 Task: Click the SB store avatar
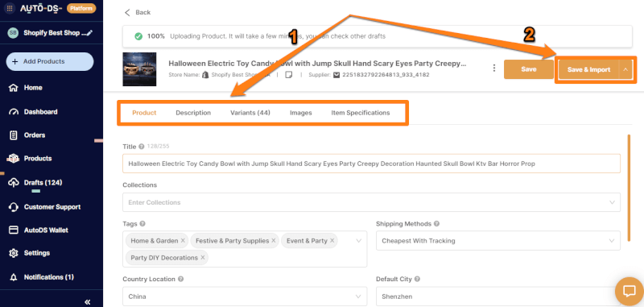(13, 33)
